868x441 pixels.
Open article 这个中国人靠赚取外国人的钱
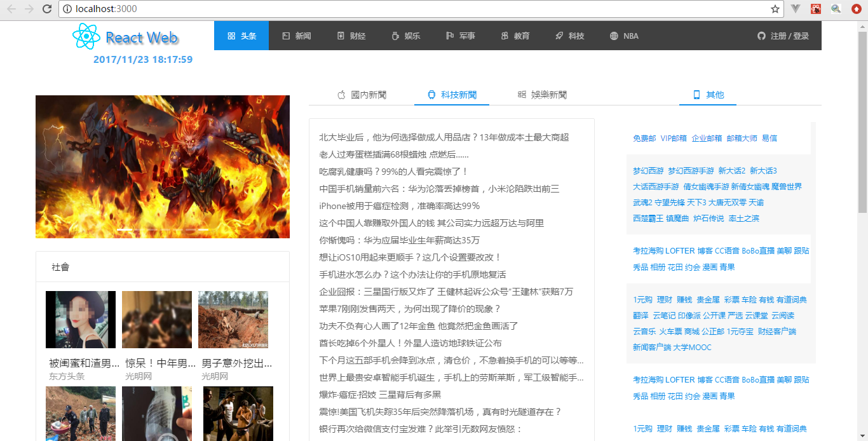click(431, 223)
